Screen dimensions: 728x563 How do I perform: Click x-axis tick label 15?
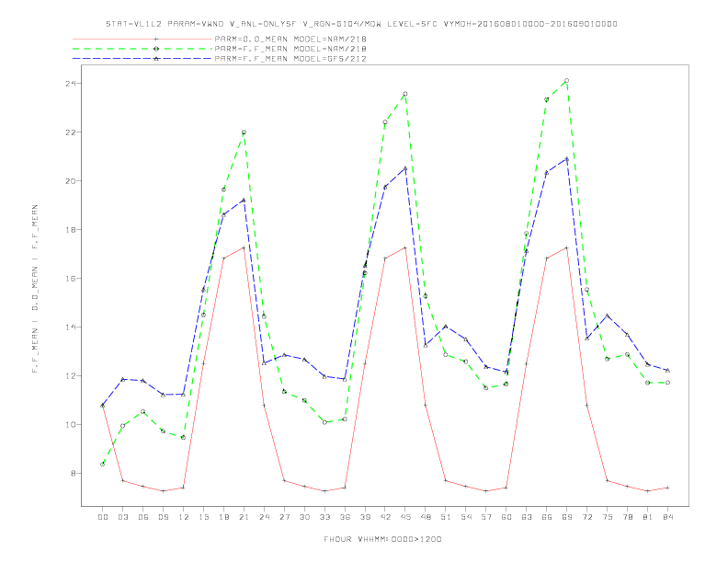(203, 517)
